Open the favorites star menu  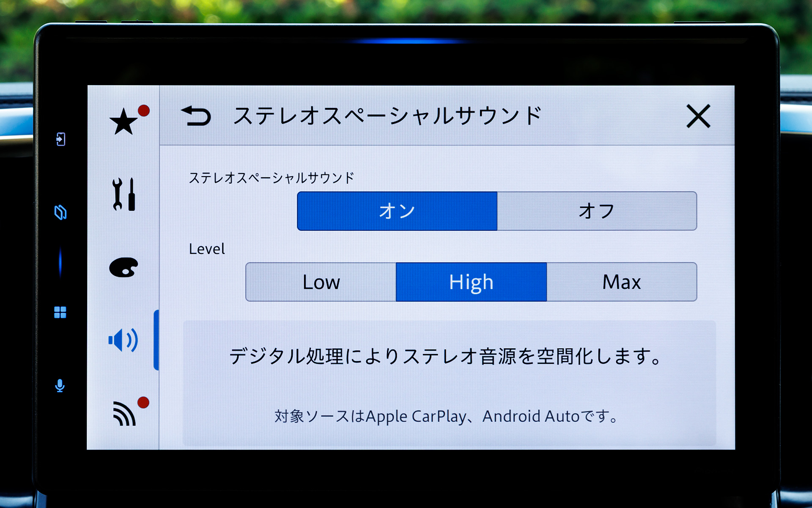[123, 121]
